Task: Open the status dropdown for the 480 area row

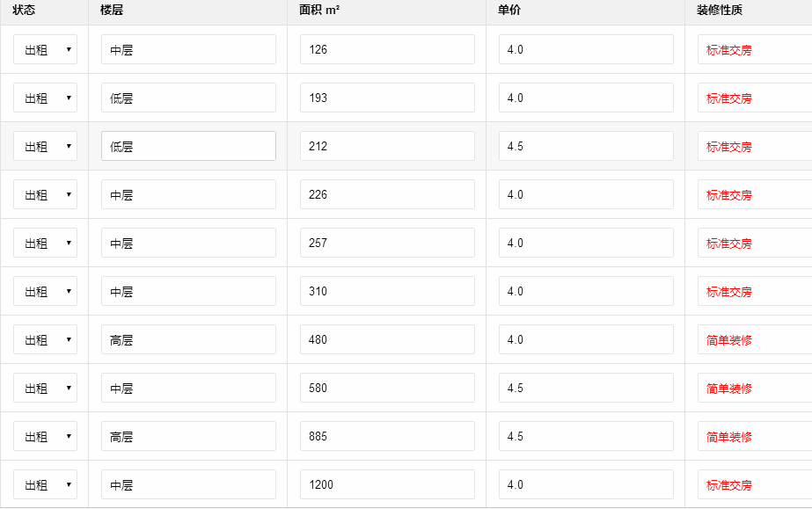Action: tap(45, 340)
